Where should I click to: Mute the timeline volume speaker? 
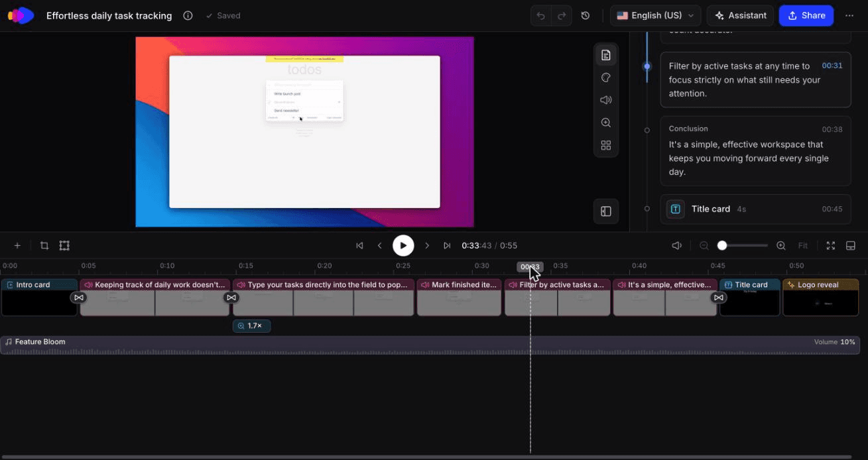(676, 245)
